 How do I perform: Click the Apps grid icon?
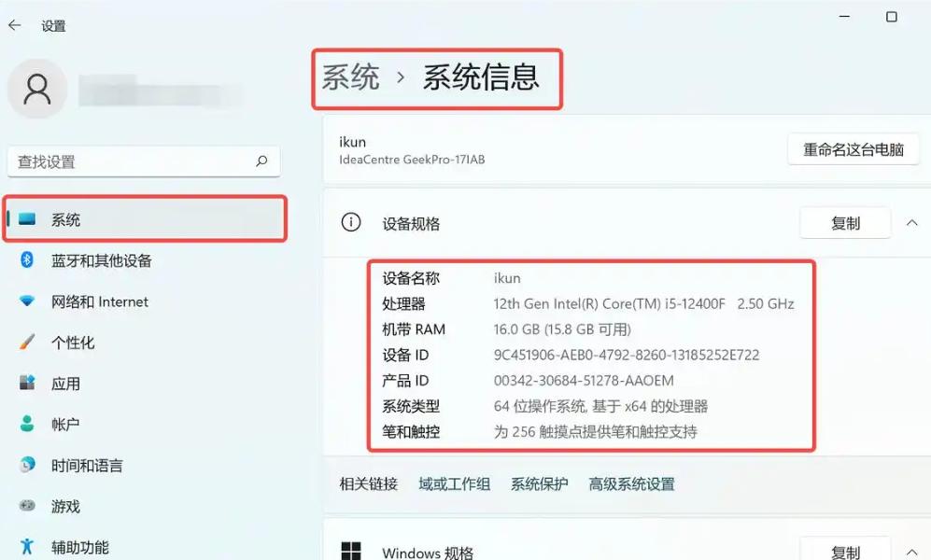(x=27, y=383)
